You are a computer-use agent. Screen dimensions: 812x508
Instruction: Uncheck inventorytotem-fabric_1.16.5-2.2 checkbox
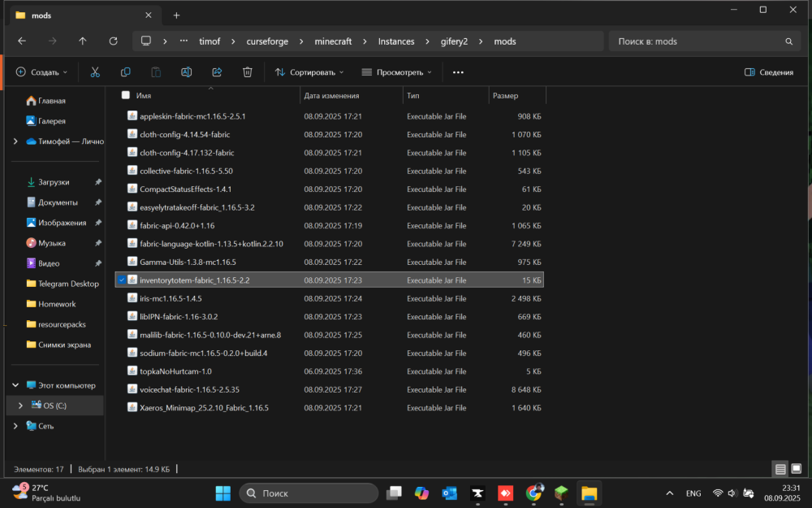[x=122, y=280]
